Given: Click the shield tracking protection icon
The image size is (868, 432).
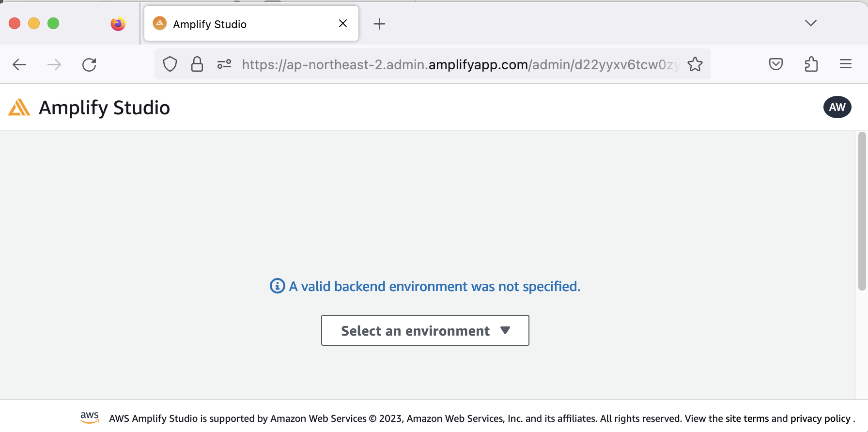Looking at the screenshot, I should point(170,64).
